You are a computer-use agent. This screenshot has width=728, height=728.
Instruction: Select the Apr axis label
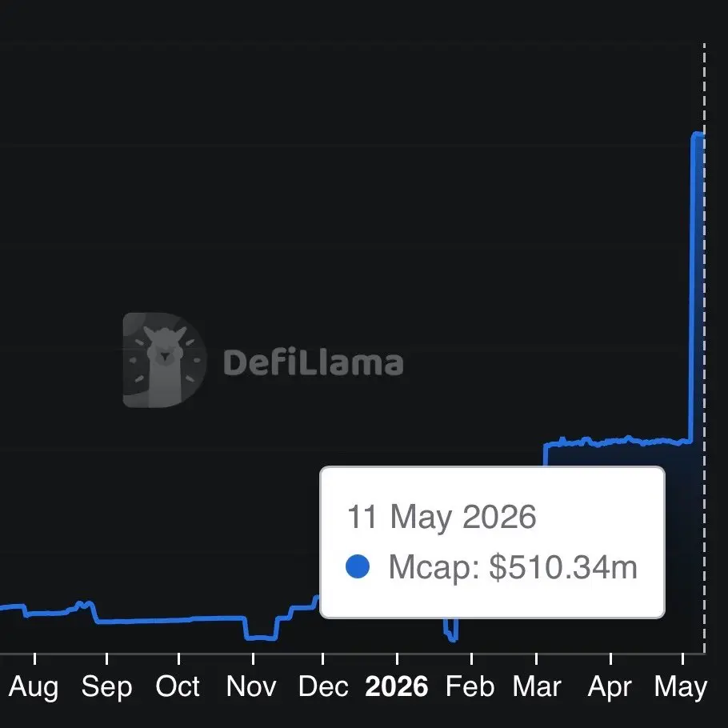click(x=610, y=686)
